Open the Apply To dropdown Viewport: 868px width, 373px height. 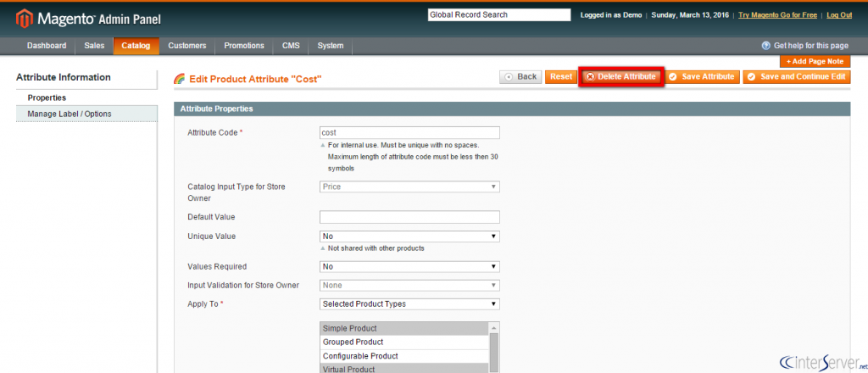409,304
